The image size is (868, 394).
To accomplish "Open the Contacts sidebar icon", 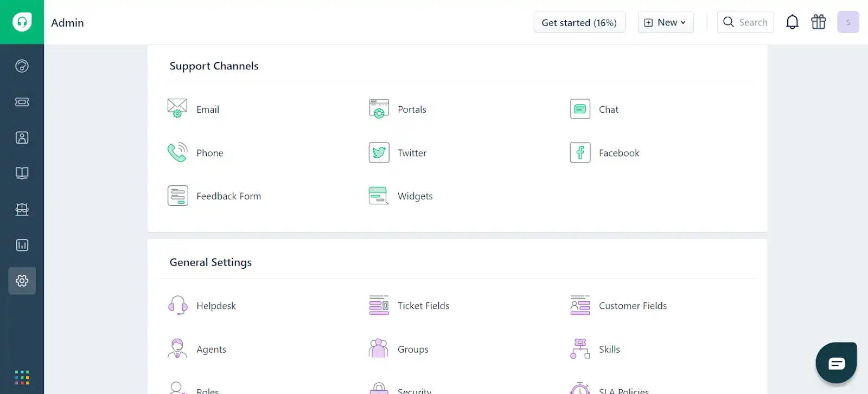I will (x=22, y=138).
